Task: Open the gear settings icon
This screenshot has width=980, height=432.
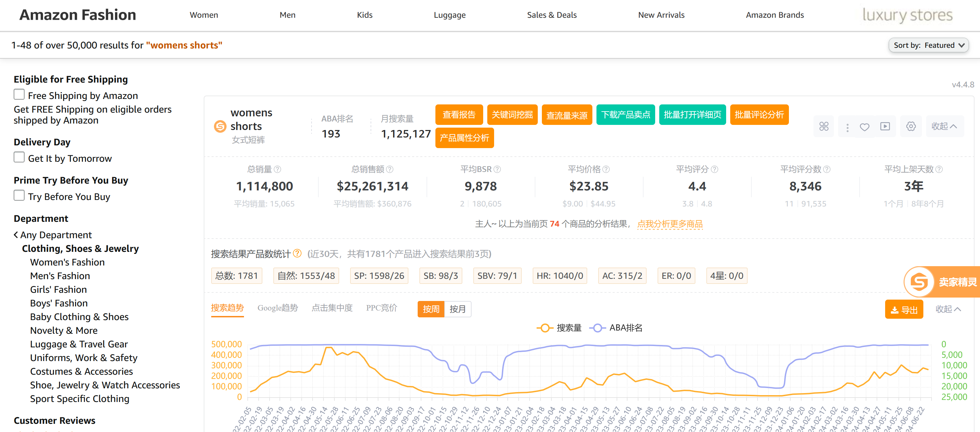Action: point(911,126)
